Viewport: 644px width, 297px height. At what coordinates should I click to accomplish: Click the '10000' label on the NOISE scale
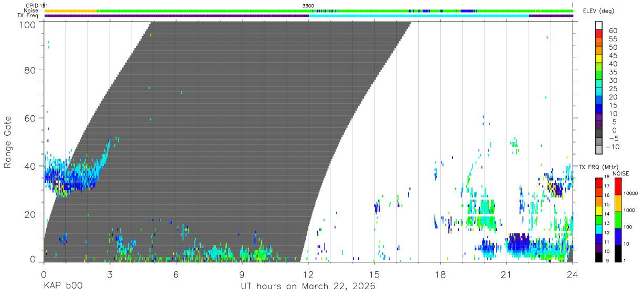tap(631, 193)
